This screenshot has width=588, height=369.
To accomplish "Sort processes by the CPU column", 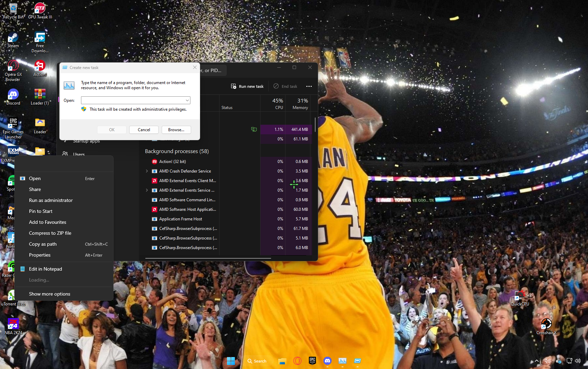I will [x=273, y=104].
